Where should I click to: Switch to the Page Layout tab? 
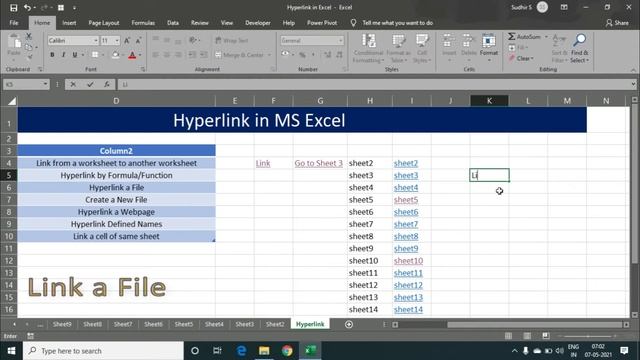coord(104,23)
